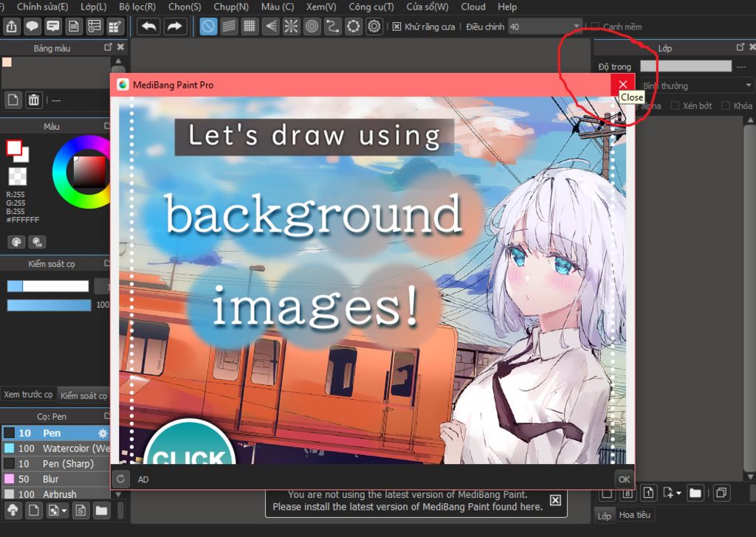Viewport: 756px width, 537px height.
Task: Click the brush opacity slider
Action: point(49,305)
